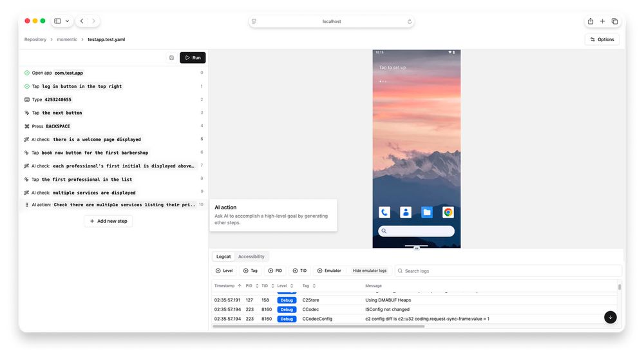Open the Tag filter
644x353 pixels.
(x=250, y=271)
